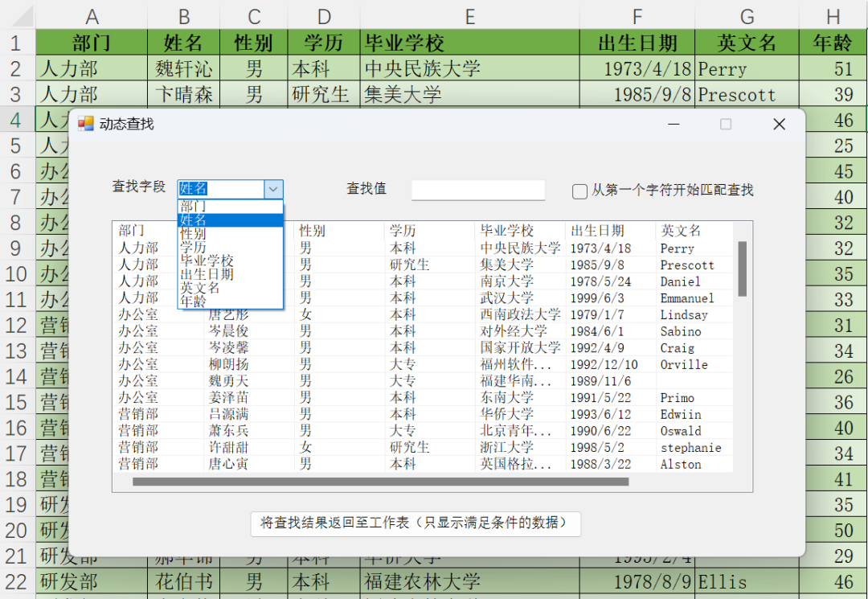Click 将查找结果返回至工作表 button
The height and width of the screenshot is (599, 868).
click(x=416, y=523)
